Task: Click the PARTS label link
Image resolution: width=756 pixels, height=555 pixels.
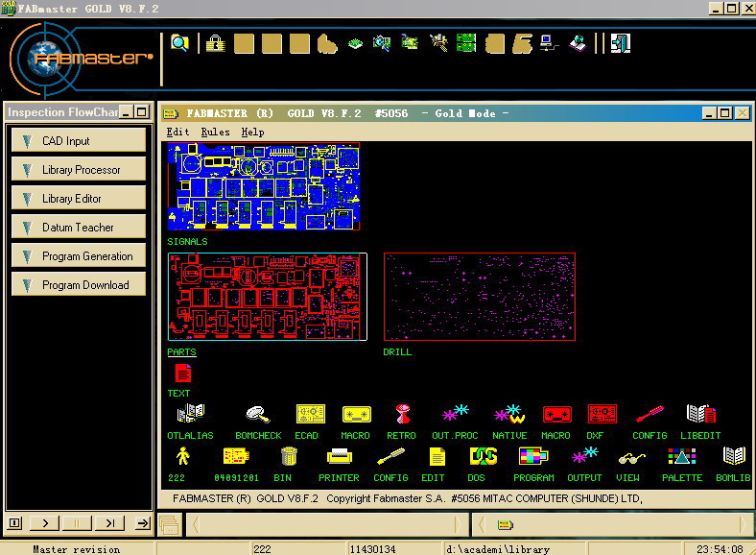Action: pos(181,351)
